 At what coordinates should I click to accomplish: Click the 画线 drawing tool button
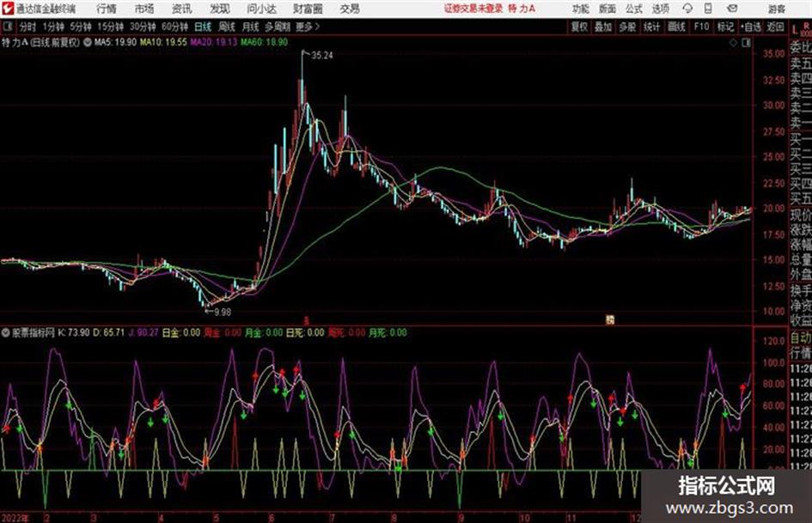[x=676, y=27]
